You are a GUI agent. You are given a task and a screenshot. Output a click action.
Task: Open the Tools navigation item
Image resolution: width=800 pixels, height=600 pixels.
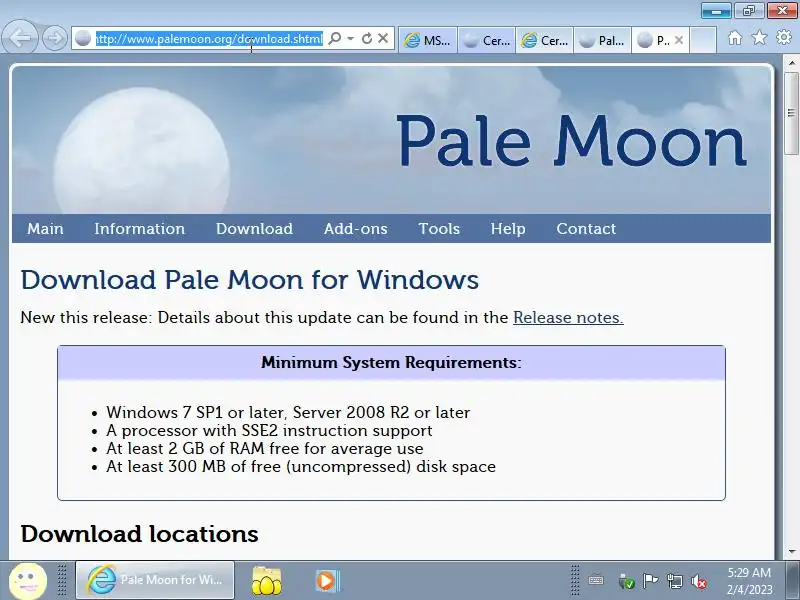(439, 229)
